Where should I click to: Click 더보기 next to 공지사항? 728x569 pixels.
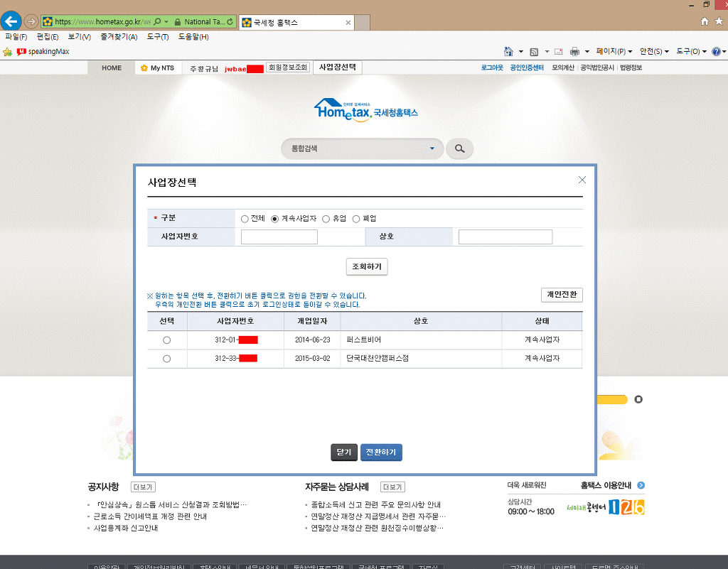143,487
